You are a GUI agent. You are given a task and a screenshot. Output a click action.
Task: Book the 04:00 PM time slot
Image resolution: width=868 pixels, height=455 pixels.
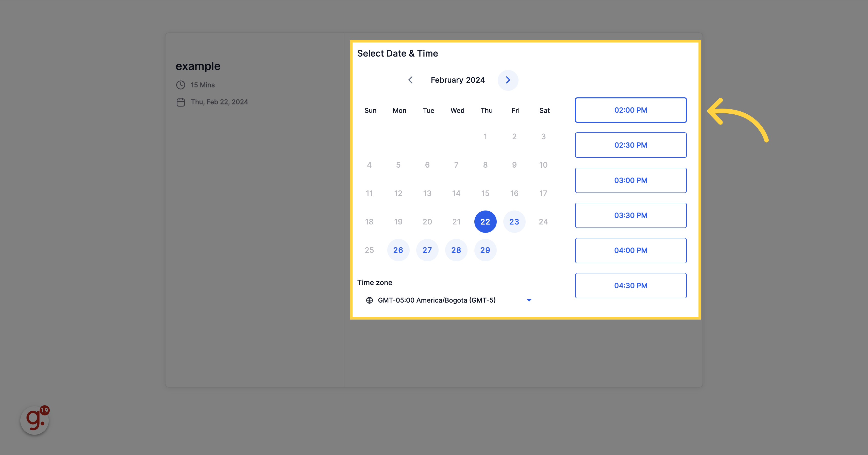(x=630, y=250)
